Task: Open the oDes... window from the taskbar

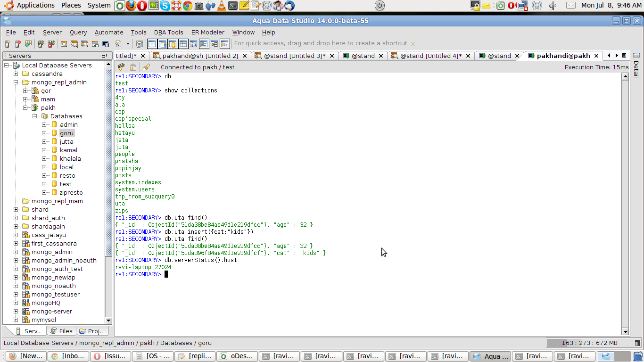Action: (x=238, y=356)
